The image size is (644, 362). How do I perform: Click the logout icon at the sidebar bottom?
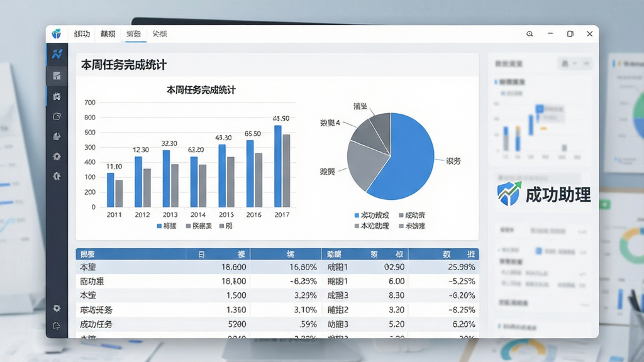click(57, 326)
